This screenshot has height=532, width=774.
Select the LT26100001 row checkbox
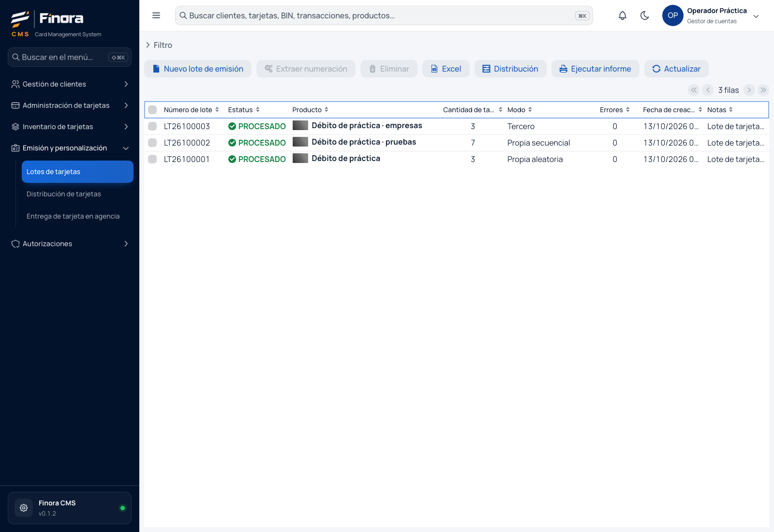[x=152, y=159]
